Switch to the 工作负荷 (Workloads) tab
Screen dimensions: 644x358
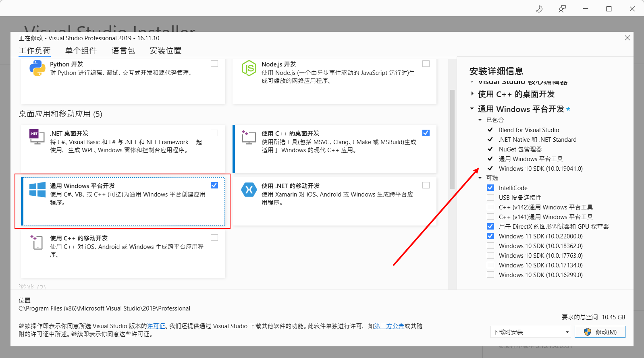tap(35, 50)
